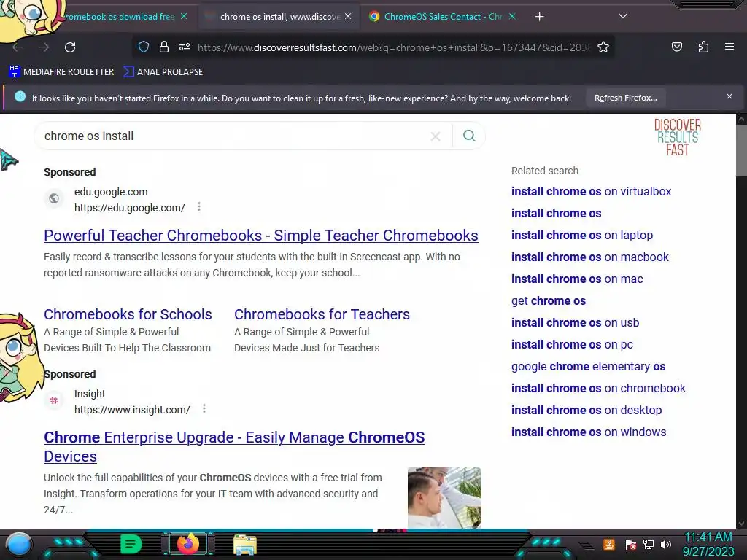Submit search with magnifier icon
Viewport: 747px width, 560px height.
(469, 136)
